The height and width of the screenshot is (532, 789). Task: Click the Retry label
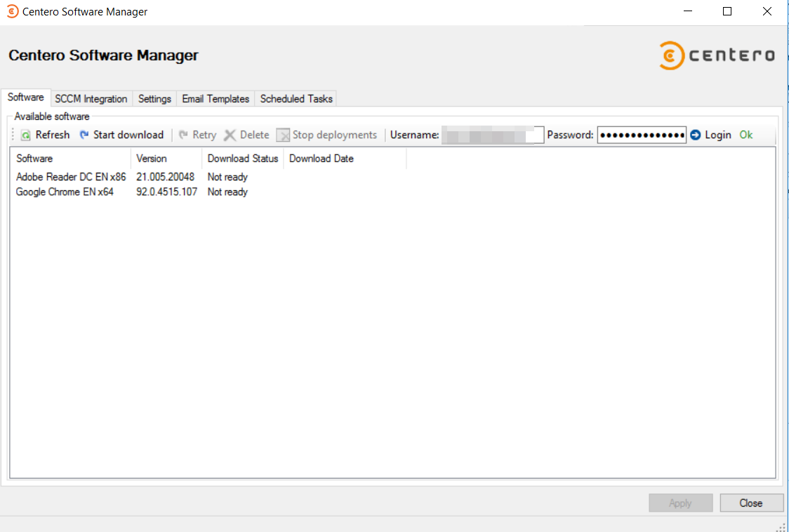coord(204,135)
